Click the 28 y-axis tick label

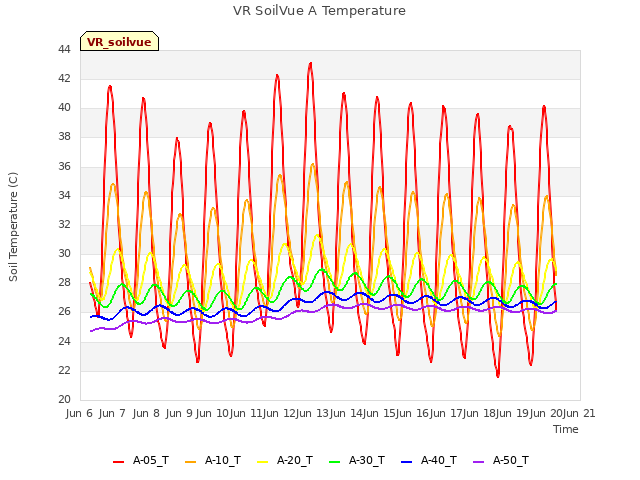point(64,283)
